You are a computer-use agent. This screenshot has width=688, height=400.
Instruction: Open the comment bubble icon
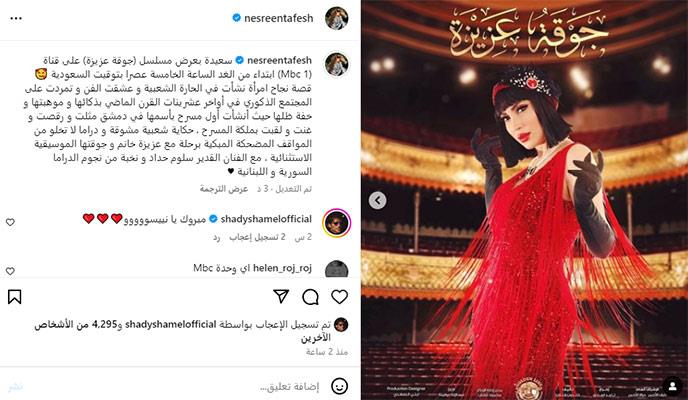coord(310,297)
